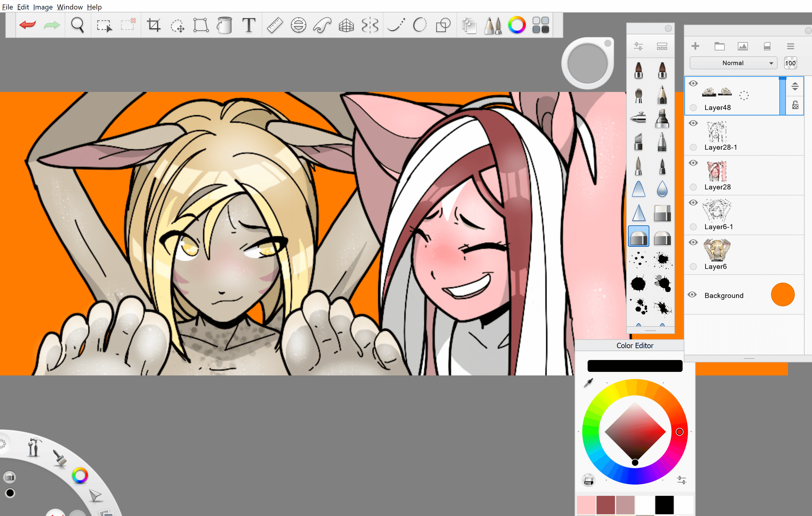Activate the Flood Fill bucket tool
This screenshot has width=812, height=516.
pos(225,25)
